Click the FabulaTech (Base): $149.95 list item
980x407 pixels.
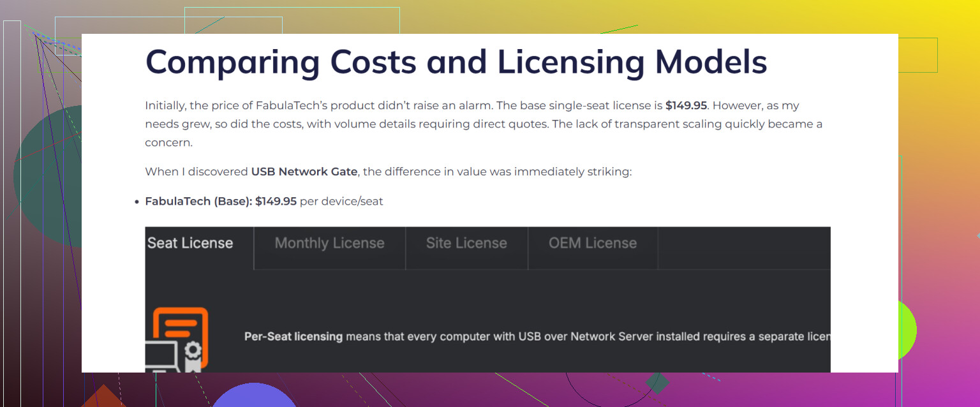[264, 202]
